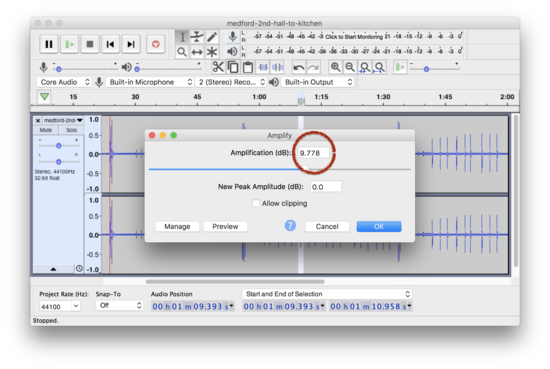550x369 pixels.
Task: Copy the selection with Copy icon
Action: 233,67
